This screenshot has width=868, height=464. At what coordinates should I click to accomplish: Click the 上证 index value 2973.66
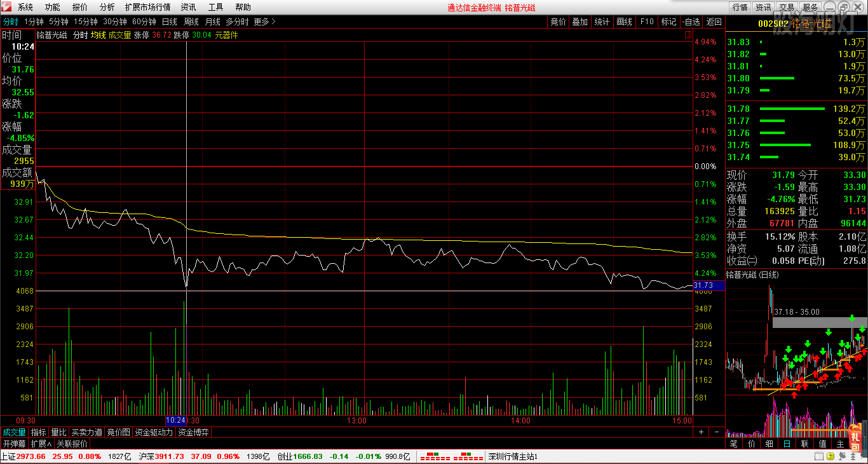(x=31, y=456)
